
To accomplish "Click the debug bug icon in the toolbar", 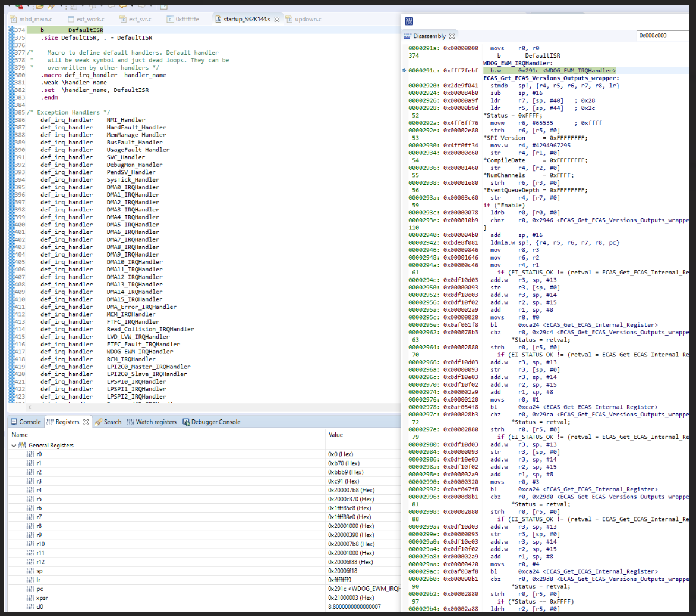I will tap(20, 6).
